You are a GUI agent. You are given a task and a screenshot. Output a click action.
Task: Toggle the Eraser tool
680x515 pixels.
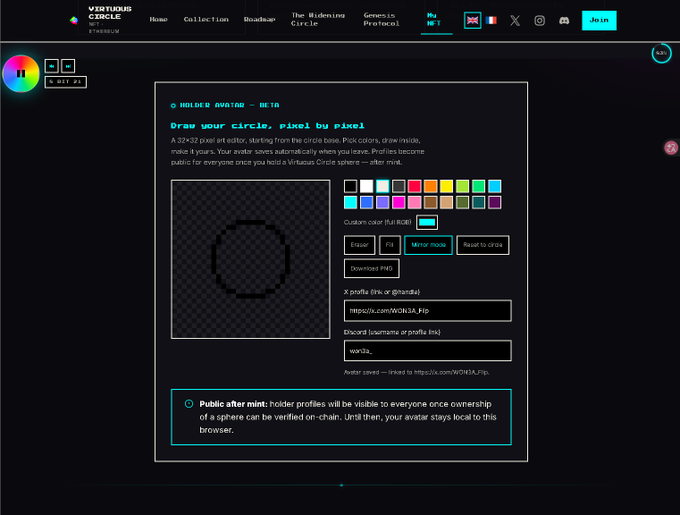(360, 245)
